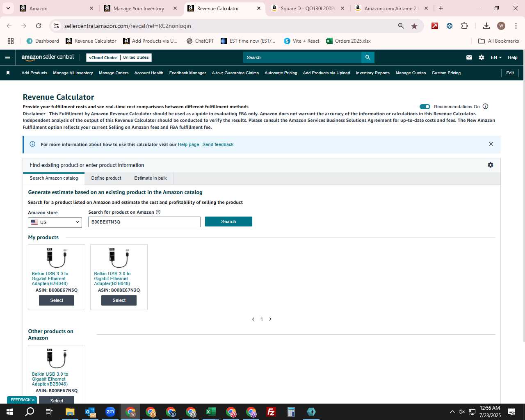Open a new browser tab
Viewport: 525px width, 420px height.
click(x=441, y=8)
